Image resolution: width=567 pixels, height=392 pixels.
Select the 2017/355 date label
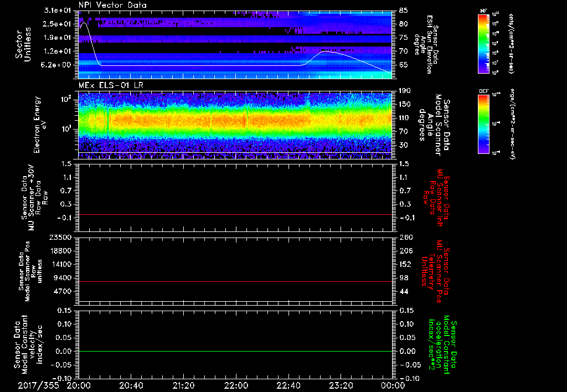[x=38, y=385]
